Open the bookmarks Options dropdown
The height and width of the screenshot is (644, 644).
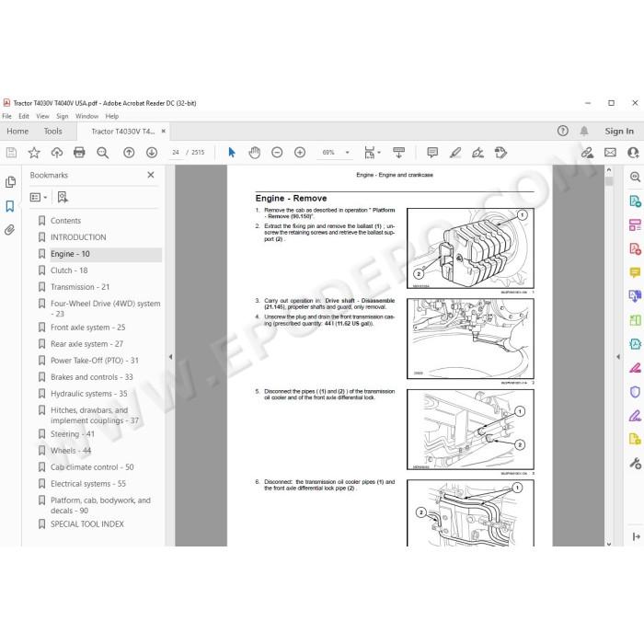[39, 198]
